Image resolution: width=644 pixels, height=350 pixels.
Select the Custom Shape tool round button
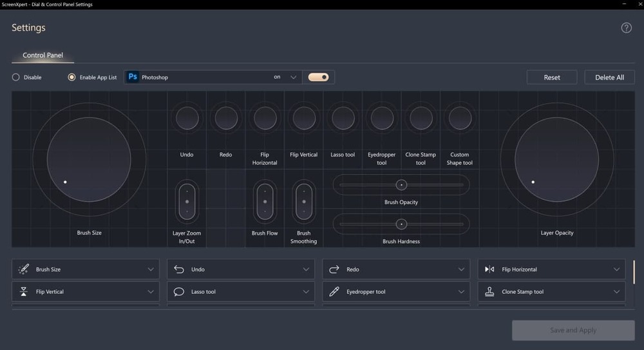click(460, 119)
